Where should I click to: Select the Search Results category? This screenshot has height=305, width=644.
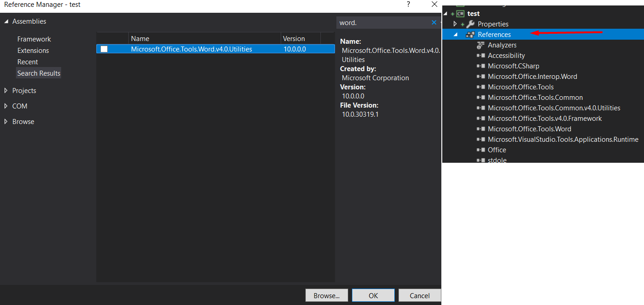(x=39, y=73)
